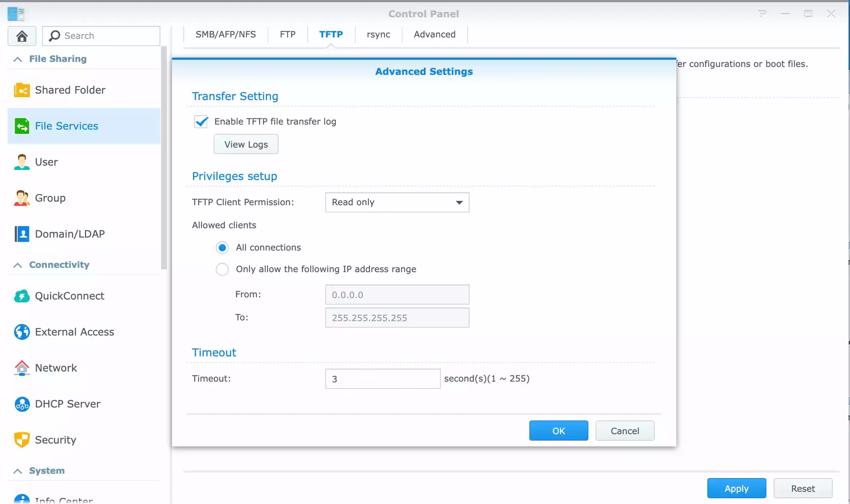The height and width of the screenshot is (504, 850).
Task: Collapse the File Sharing section
Action: (x=18, y=59)
